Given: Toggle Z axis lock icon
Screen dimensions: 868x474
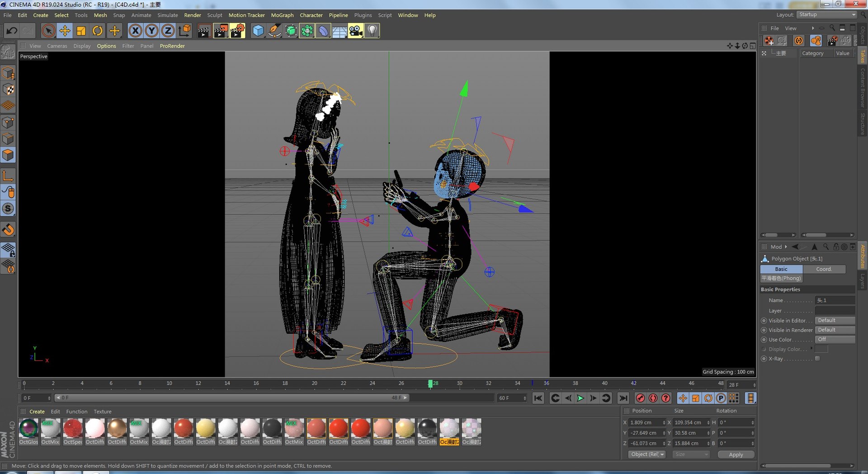Looking at the screenshot, I should pos(168,31).
